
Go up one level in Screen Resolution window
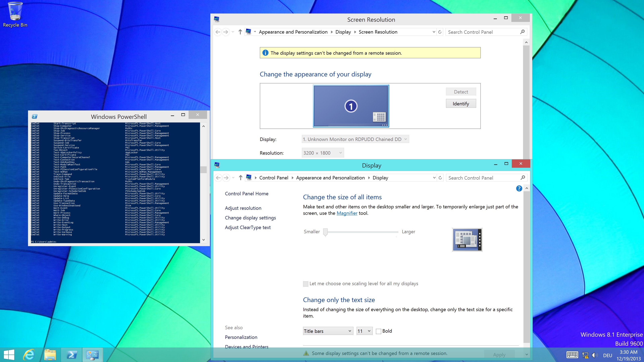tap(240, 32)
